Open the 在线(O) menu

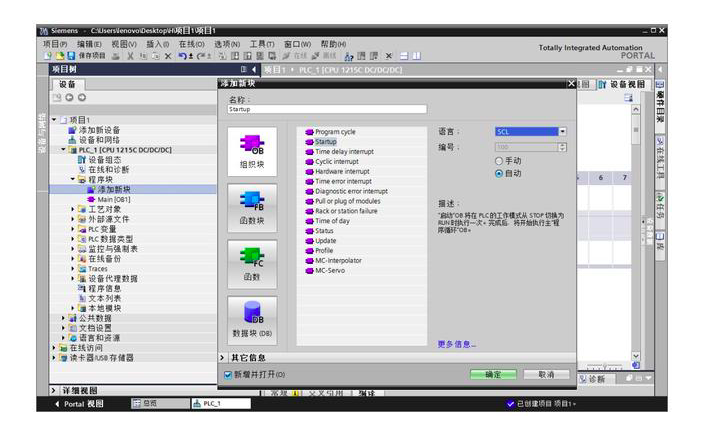tap(191, 44)
